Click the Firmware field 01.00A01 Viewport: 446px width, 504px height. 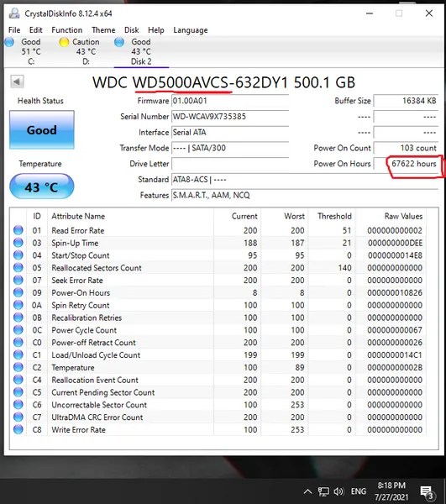pyautogui.click(x=230, y=101)
